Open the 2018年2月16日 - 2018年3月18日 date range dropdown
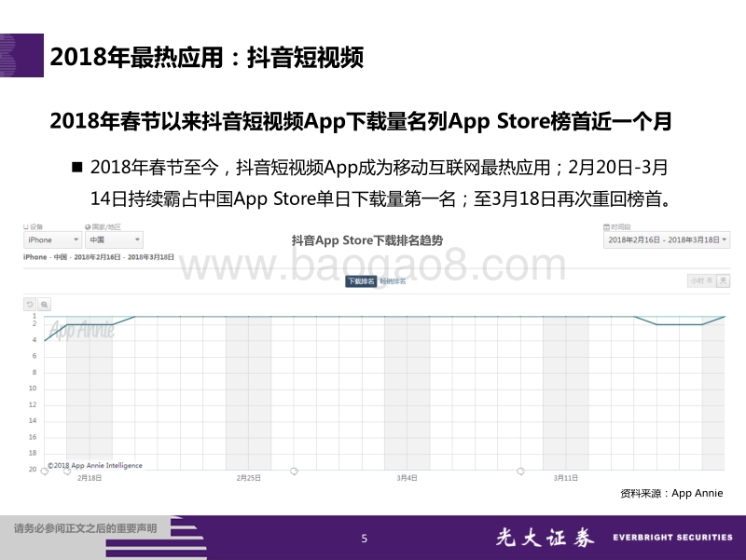 pyautogui.click(x=667, y=239)
